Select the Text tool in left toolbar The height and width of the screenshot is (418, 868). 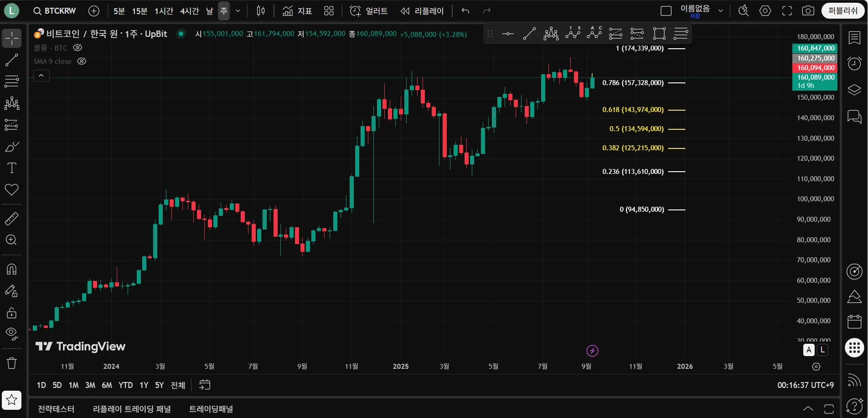12,168
